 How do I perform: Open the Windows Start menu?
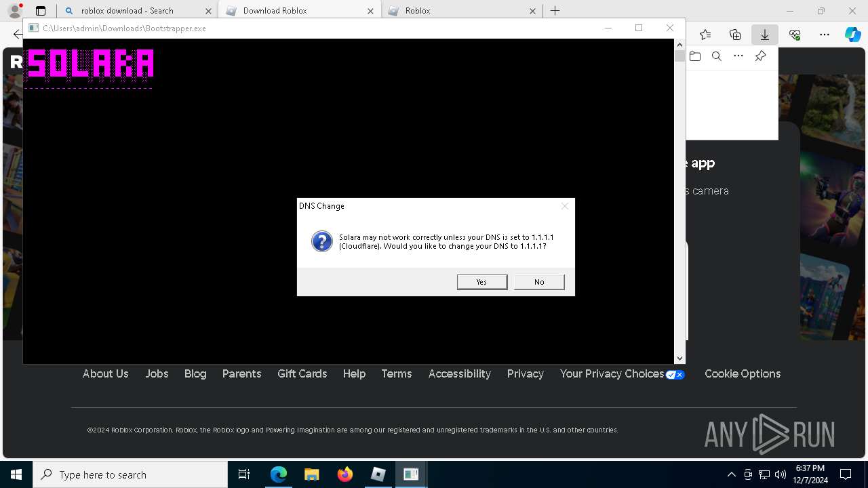tap(16, 474)
